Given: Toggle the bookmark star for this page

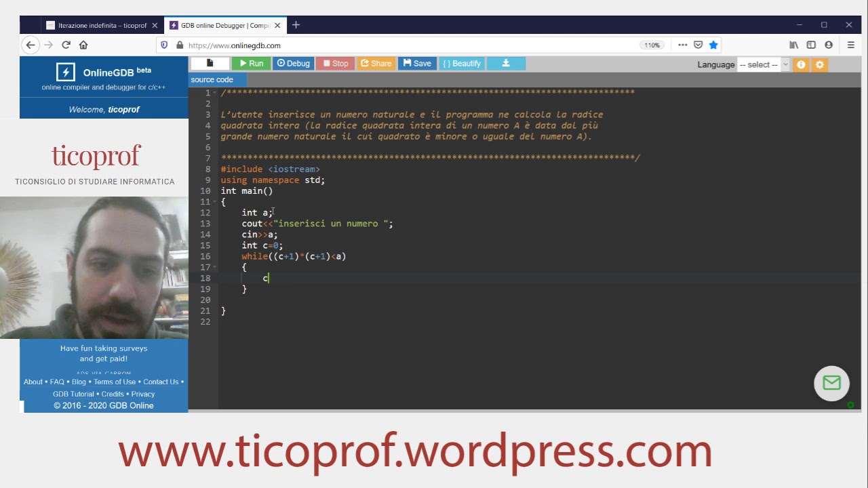Looking at the screenshot, I should [713, 45].
